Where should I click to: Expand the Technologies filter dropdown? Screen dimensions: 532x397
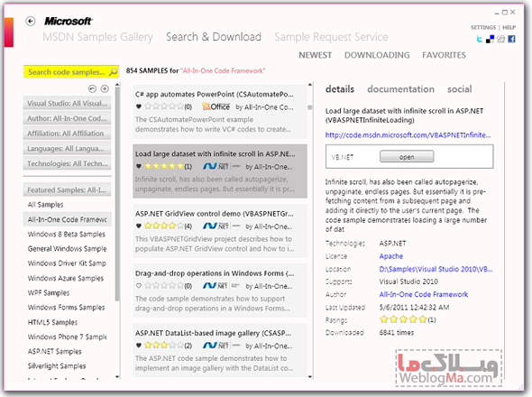click(68, 163)
